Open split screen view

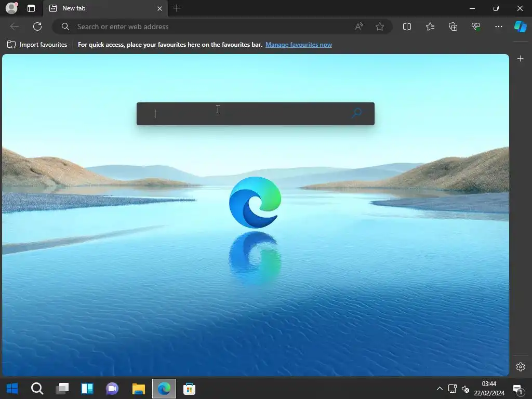point(407,26)
